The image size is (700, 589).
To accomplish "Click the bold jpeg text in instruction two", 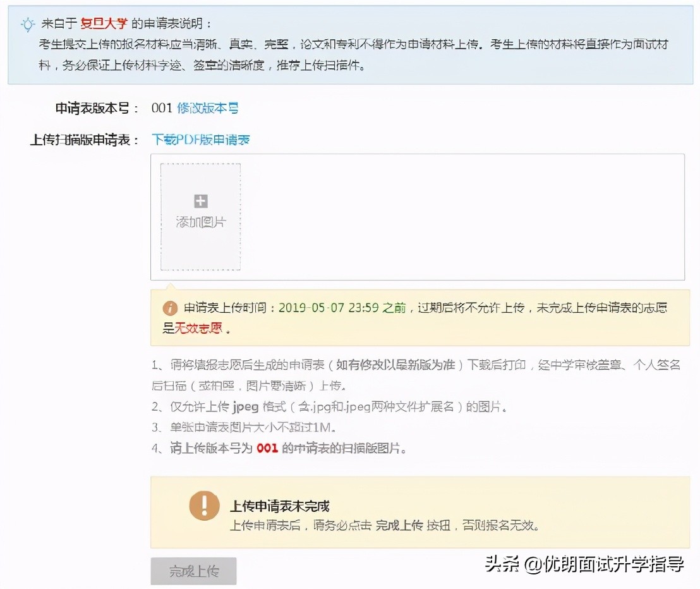I will (x=246, y=407).
